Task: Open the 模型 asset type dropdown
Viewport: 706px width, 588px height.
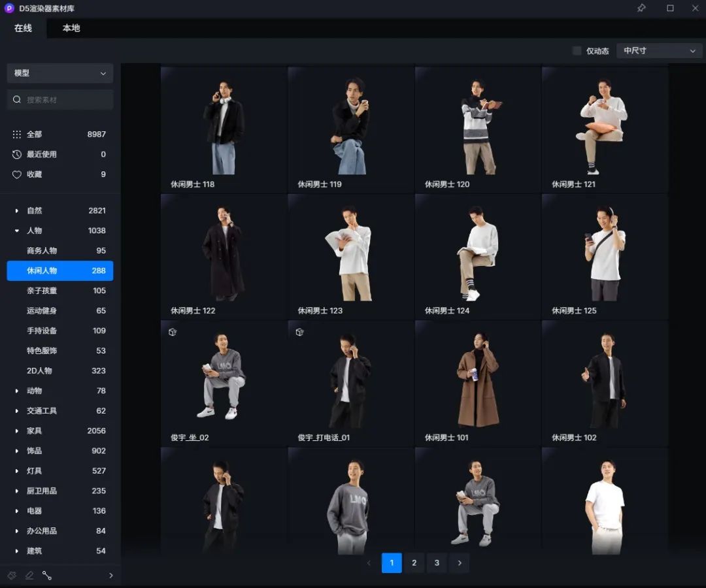Action: tap(59, 73)
